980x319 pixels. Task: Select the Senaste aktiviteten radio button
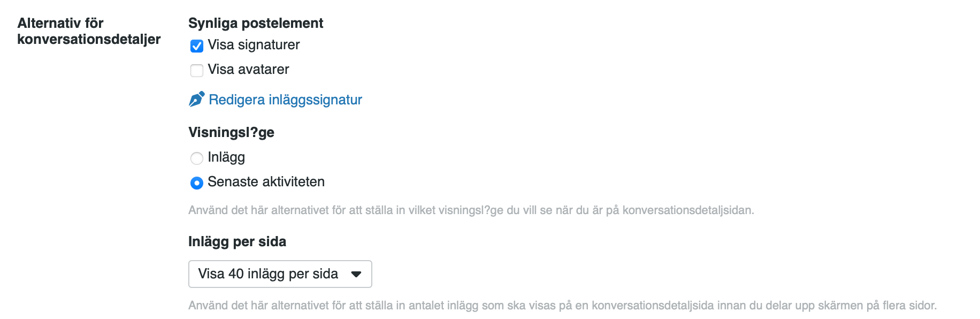point(197,183)
